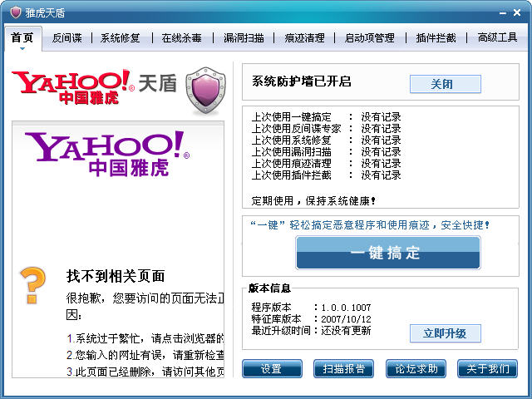532x399 pixels.
Task: View the 扫描报告 scan report
Action: tap(343, 368)
